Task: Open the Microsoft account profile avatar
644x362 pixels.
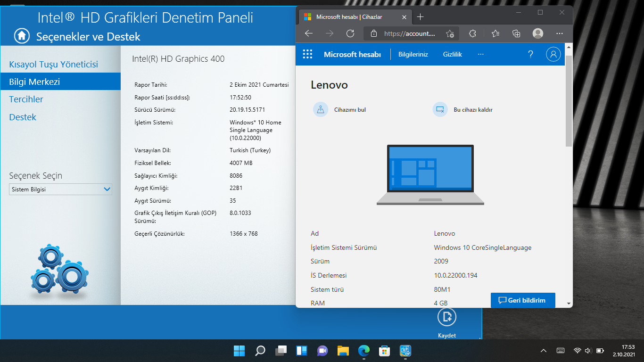Action: 553,54
